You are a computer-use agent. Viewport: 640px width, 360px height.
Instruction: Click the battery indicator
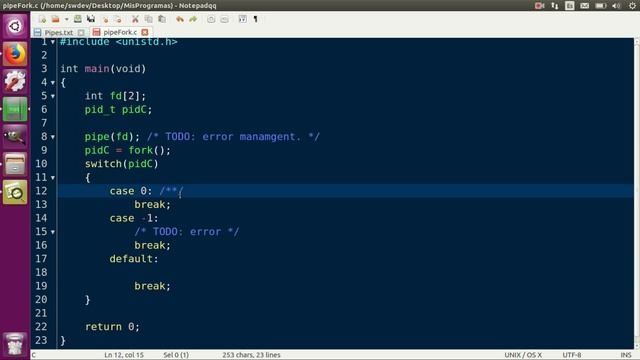(x=600, y=5)
